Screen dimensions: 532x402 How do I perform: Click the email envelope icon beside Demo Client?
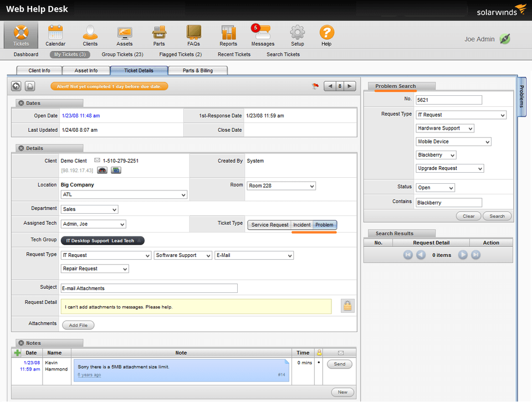click(97, 160)
